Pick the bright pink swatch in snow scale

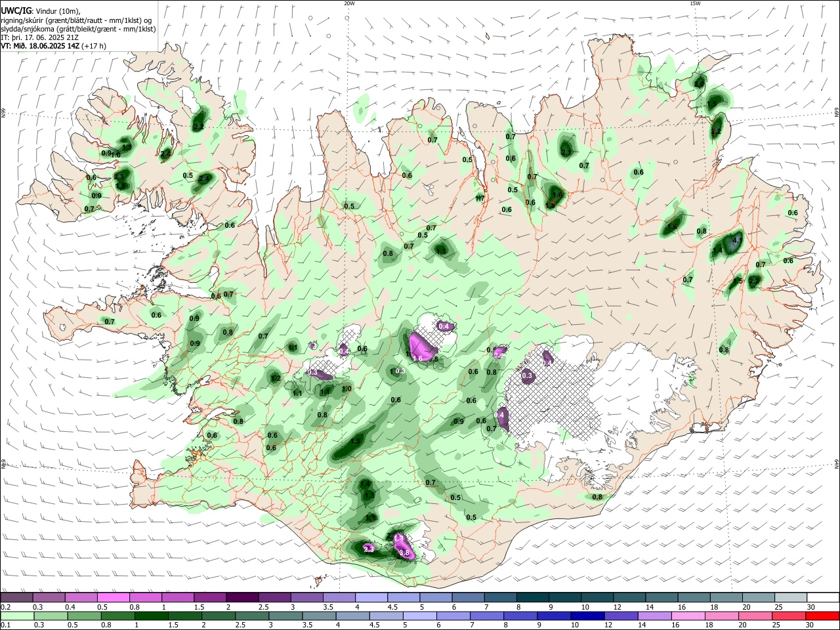pos(113,597)
